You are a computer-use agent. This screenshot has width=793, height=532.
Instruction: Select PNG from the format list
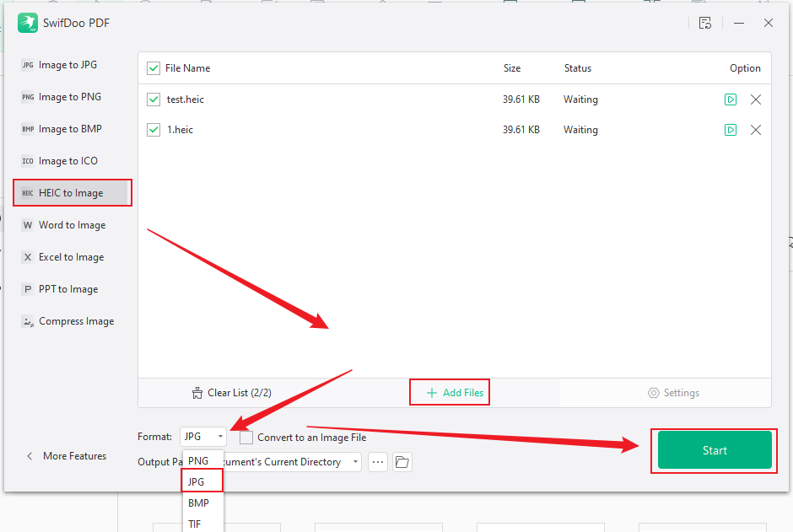[202, 460]
